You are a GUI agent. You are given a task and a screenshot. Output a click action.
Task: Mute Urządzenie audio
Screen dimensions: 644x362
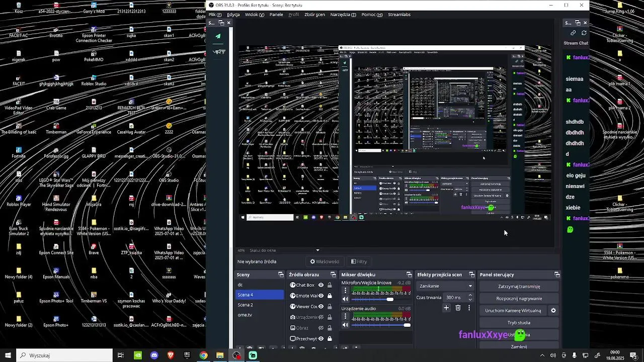[x=345, y=325]
